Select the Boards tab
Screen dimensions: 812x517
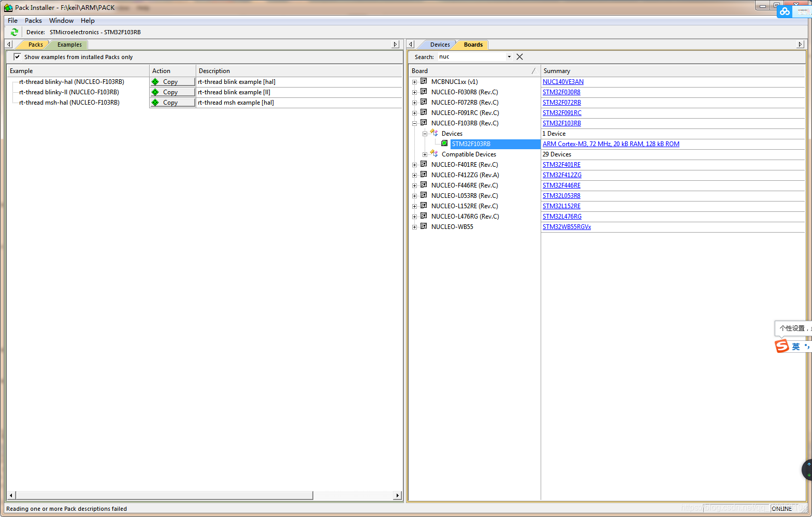click(473, 45)
